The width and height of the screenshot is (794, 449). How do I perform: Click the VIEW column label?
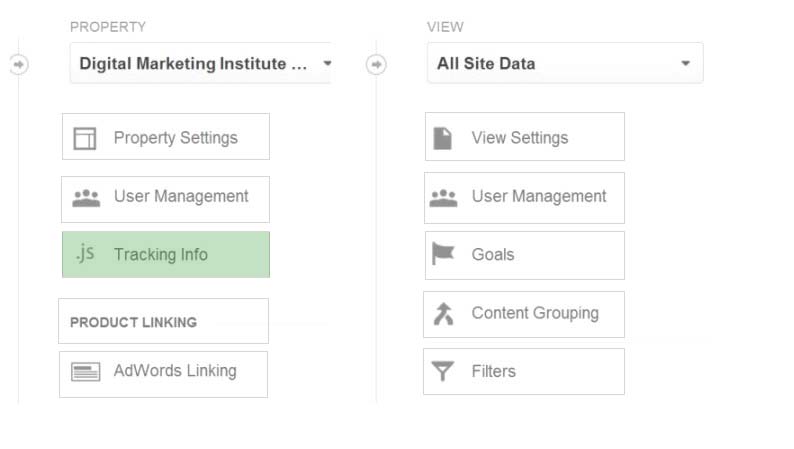click(445, 27)
